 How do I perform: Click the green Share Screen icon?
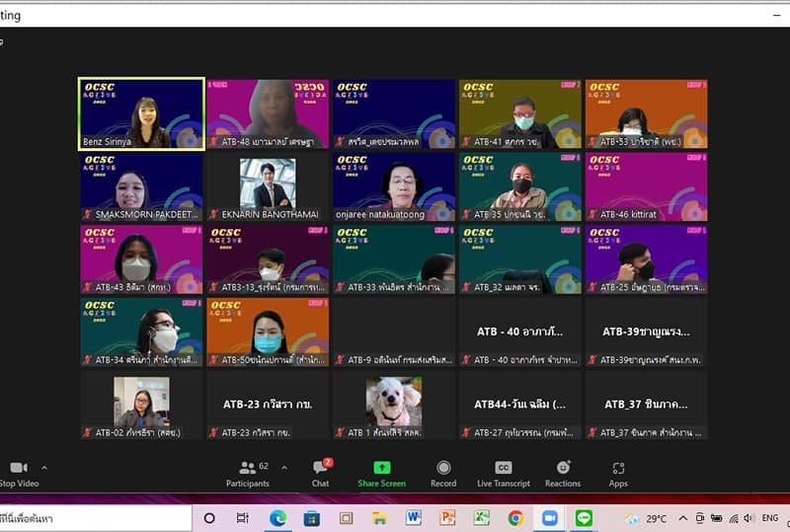point(381,472)
